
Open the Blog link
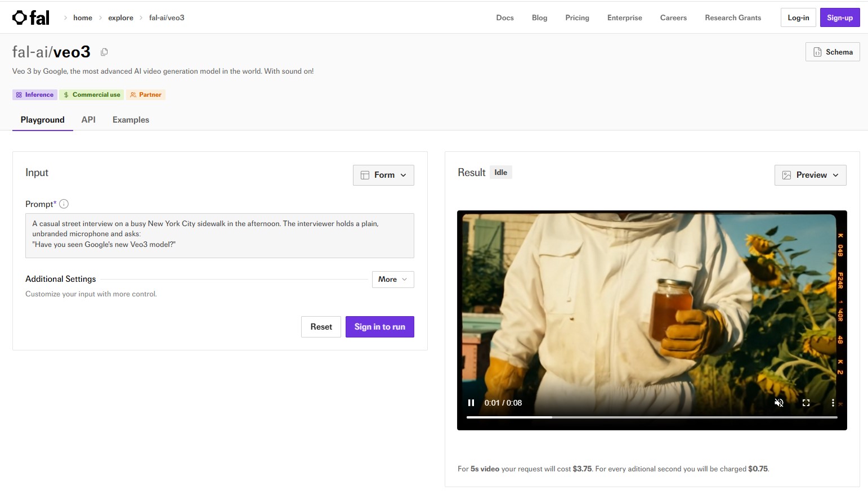pos(539,18)
